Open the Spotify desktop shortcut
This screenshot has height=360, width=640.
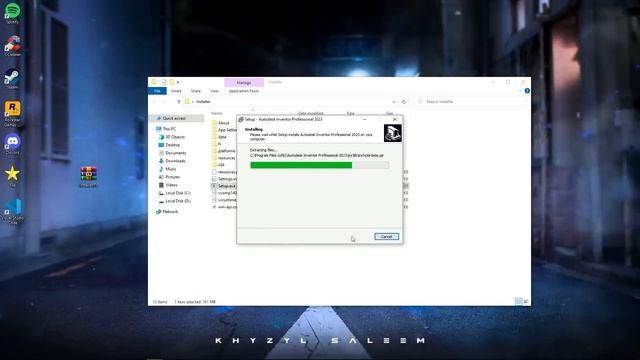point(12,13)
